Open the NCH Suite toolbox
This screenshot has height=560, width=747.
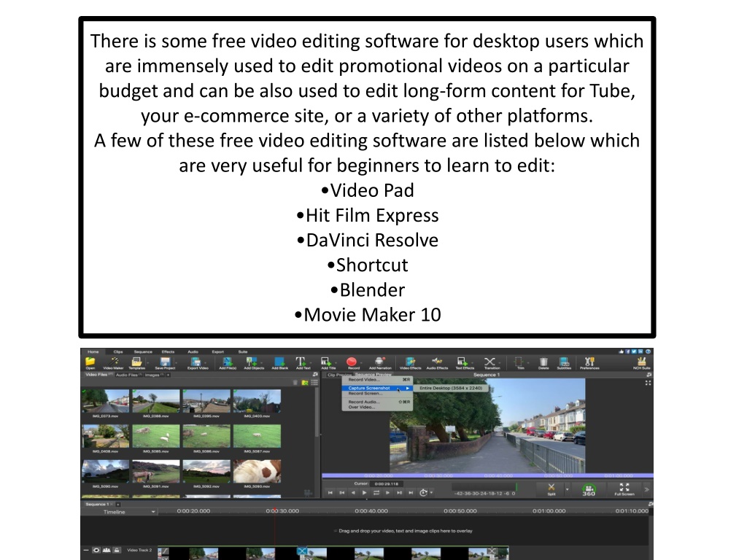pos(641,363)
